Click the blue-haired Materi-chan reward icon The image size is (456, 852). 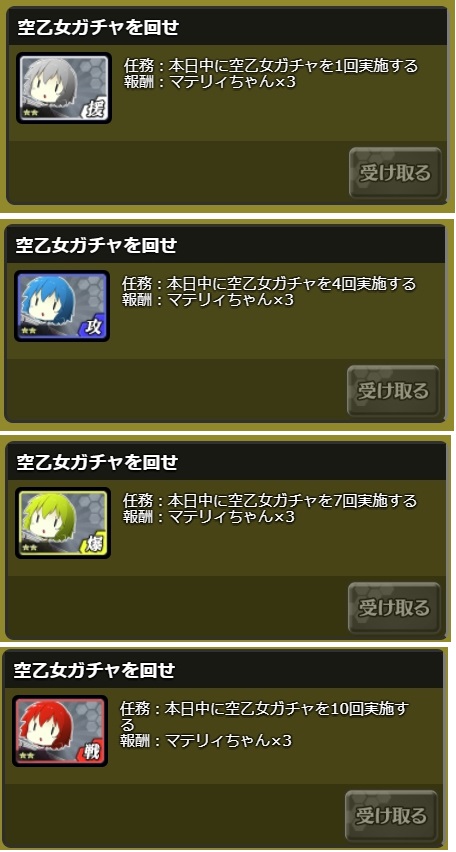(62, 306)
